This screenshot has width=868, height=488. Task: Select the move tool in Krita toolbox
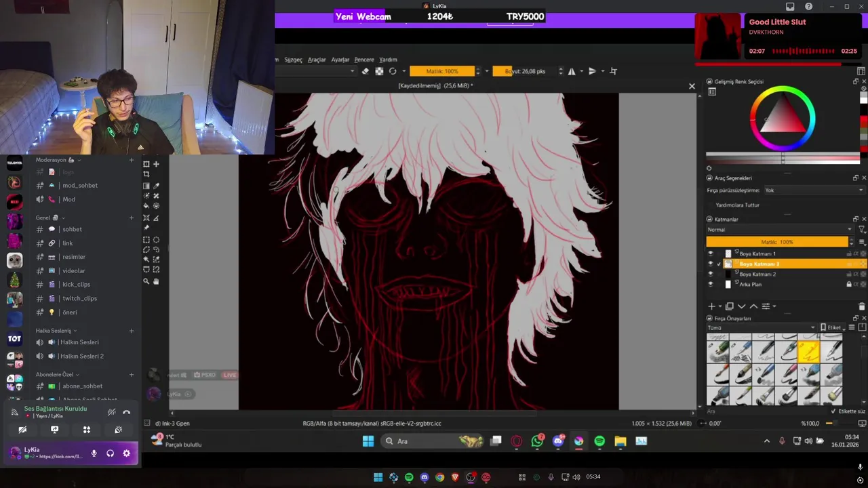click(156, 164)
